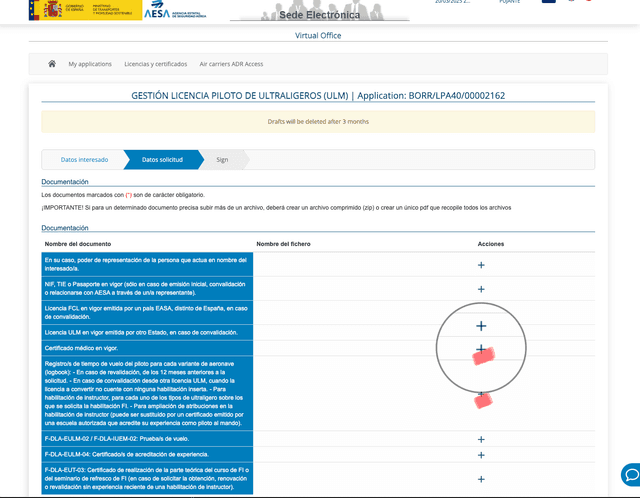Click the Sede Electrónica header banner
640x498 pixels.
(320, 11)
